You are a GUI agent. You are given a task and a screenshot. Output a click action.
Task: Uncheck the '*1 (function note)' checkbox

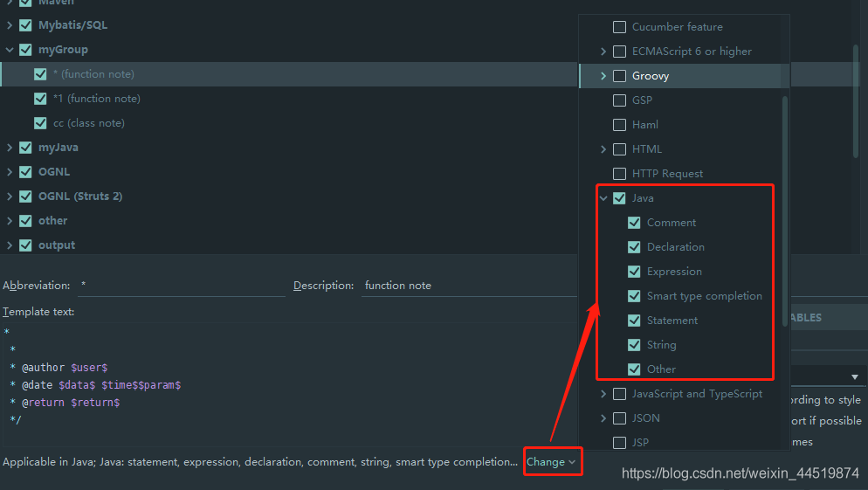click(x=40, y=98)
